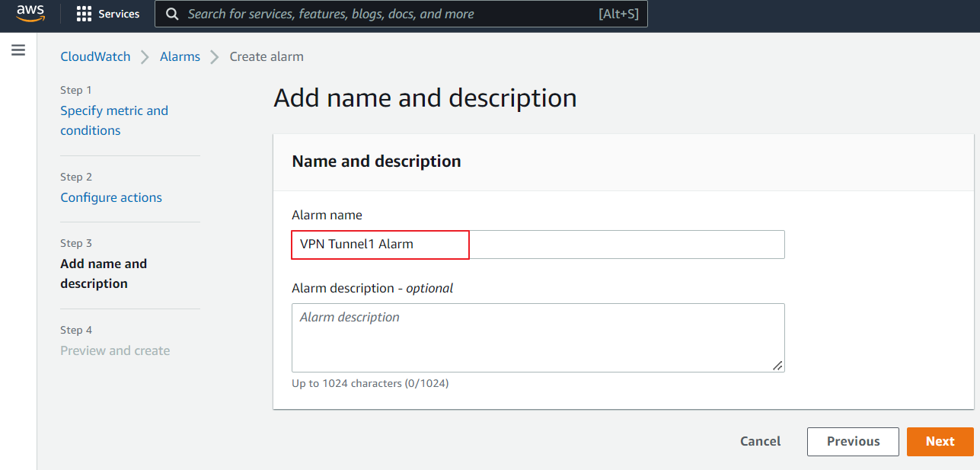This screenshot has height=470, width=980.
Task: Go to CloudWatch in the breadcrumb
Action: 95,57
